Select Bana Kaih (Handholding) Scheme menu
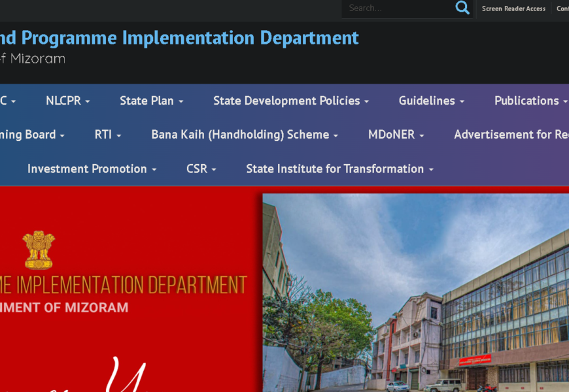Viewport: 569px width, 392px height. tap(245, 135)
